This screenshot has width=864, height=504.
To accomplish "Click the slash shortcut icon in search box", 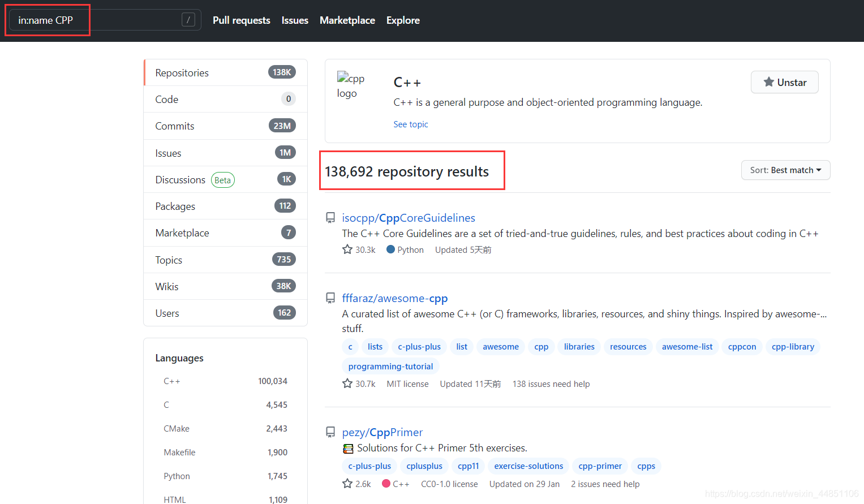I will pos(188,20).
